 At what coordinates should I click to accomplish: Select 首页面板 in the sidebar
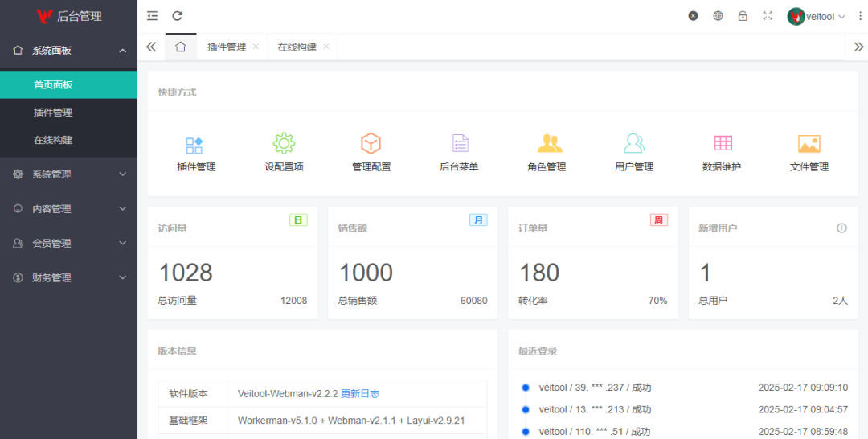click(x=68, y=84)
